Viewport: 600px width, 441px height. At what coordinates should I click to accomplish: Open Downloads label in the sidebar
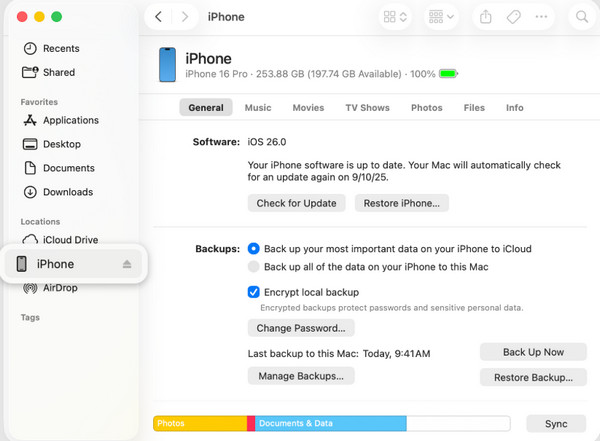[68, 192]
